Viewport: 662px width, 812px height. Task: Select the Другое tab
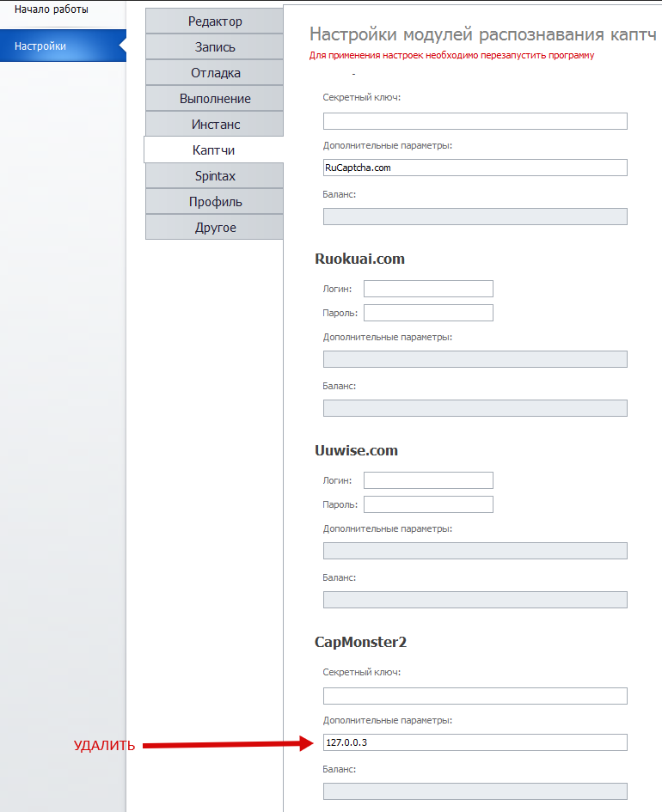click(214, 228)
